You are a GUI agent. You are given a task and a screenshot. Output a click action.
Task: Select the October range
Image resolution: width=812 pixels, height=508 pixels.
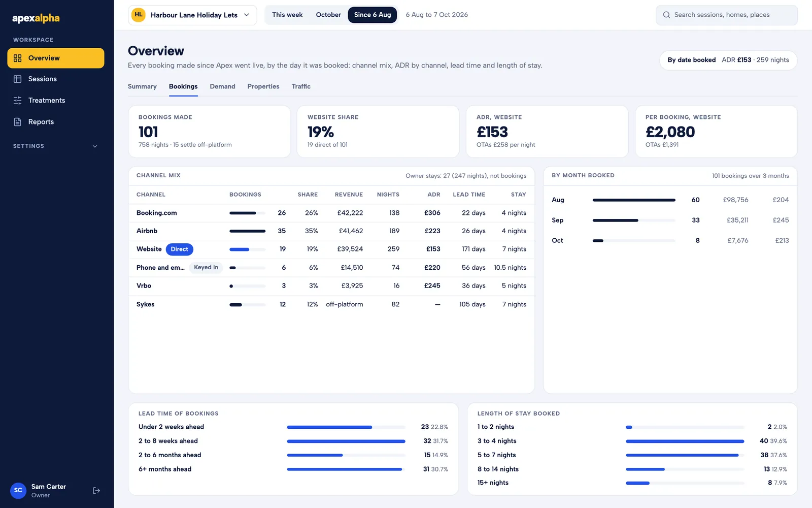click(x=328, y=15)
